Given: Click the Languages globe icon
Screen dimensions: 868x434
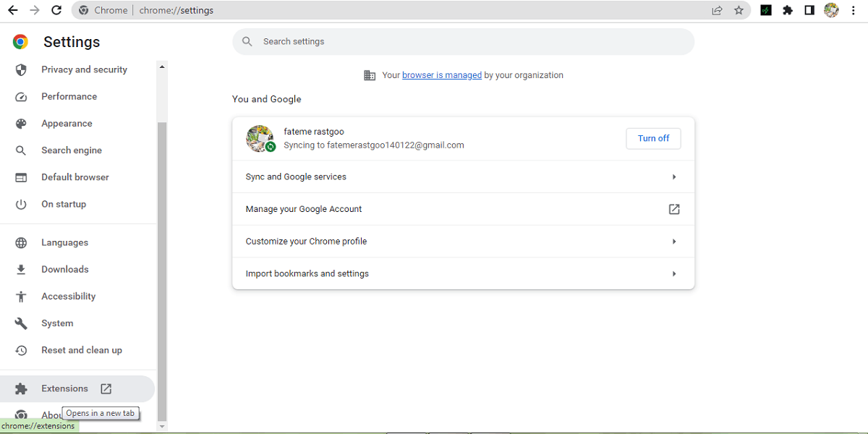Looking at the screenshot, I should (21, 243).
